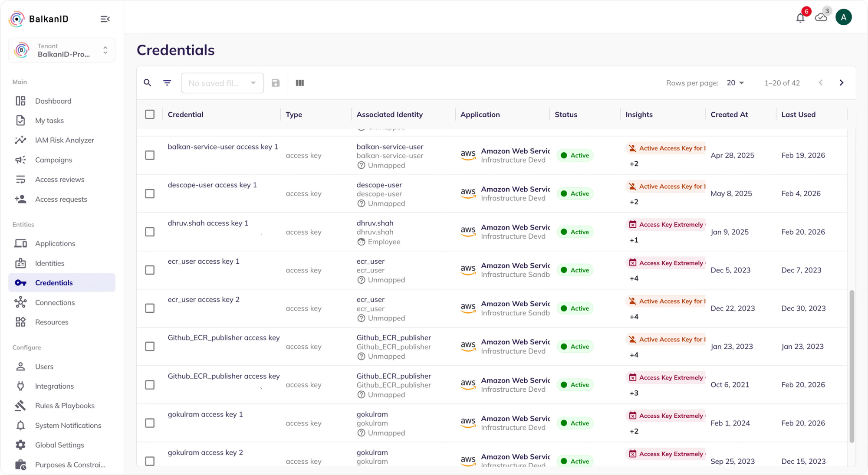
Task: Select the dhruv.shah access key 1 checkbox
Action: [150, 232]
